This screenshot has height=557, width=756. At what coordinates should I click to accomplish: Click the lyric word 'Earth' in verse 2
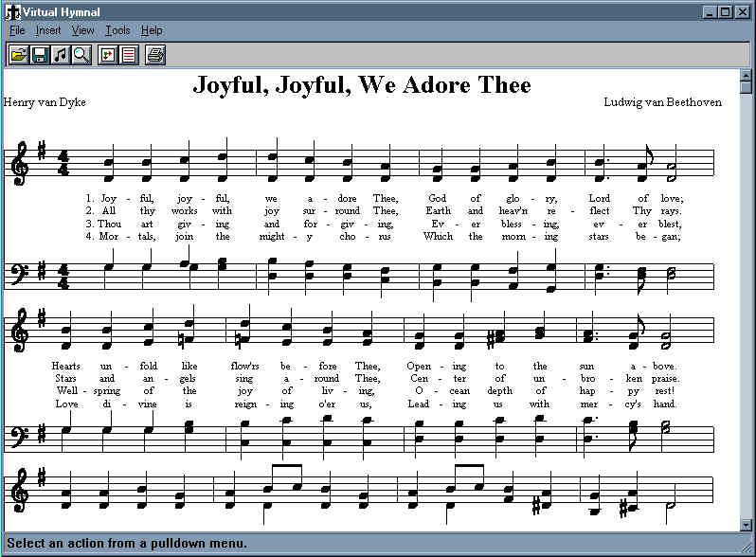click(439, 210)
